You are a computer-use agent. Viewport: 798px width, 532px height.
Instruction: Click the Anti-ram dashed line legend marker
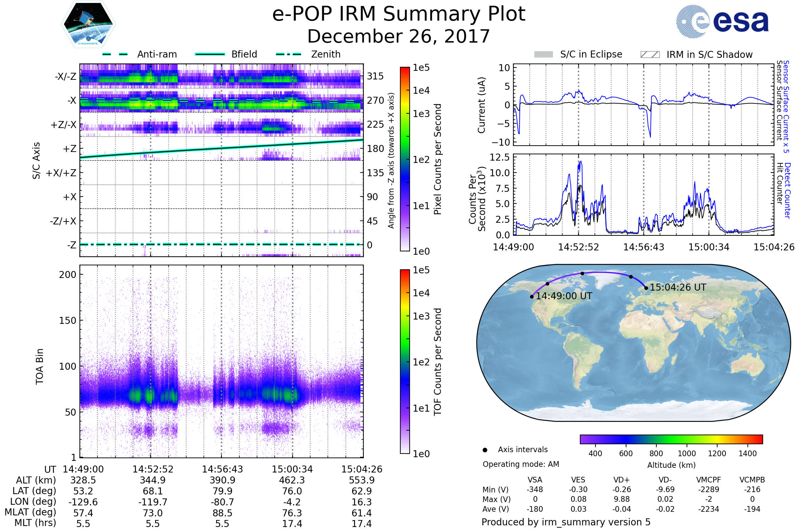click(x=115, y=54)
